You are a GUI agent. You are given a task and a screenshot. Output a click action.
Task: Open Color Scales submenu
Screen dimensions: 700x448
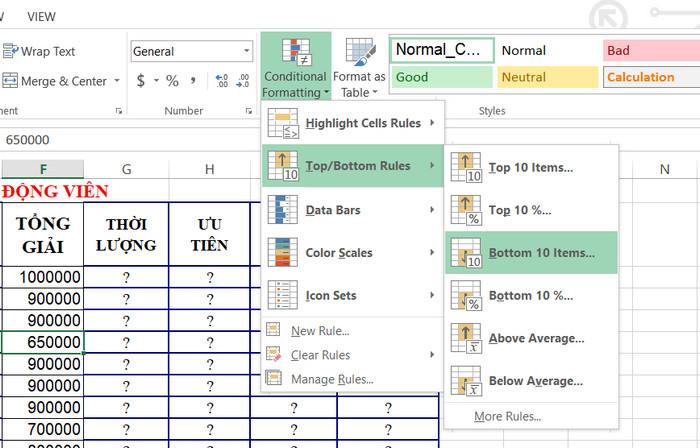352,253
